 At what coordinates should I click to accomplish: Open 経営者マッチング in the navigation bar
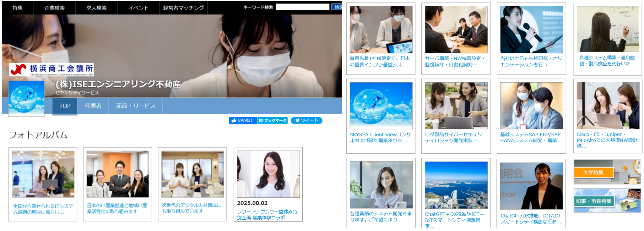click(x=183, y=8)
